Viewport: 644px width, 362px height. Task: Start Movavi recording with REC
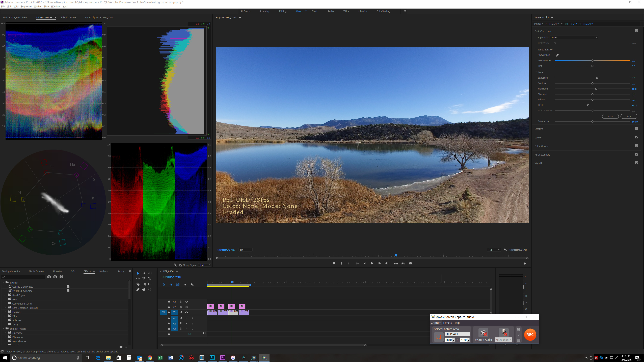tap(530, 335)
